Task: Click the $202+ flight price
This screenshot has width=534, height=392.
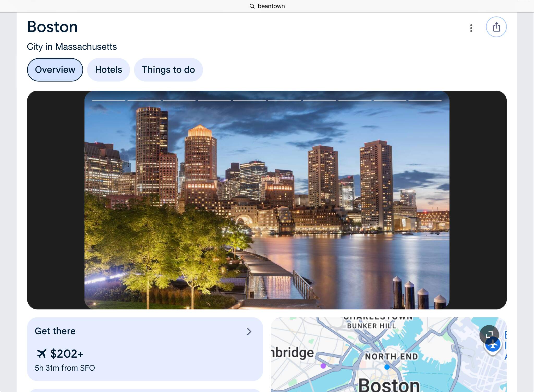Action: pyautogui.click(x=67, y=354)
